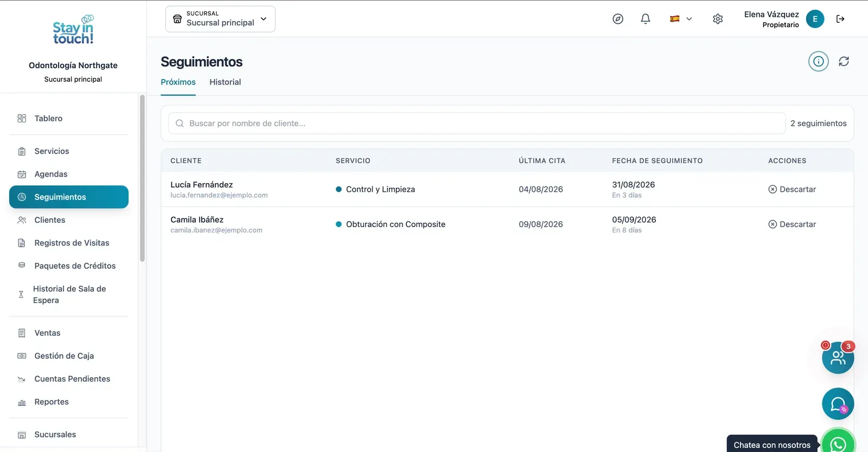Open the support chat bubble widget
The height and width of the screenshot is (452, 868).
coord(838,404)
